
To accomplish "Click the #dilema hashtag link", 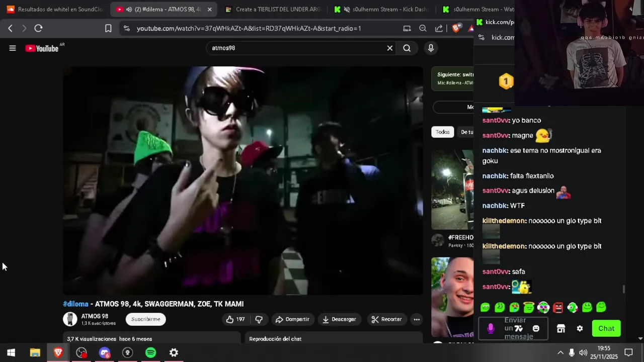I will point(75,304).
